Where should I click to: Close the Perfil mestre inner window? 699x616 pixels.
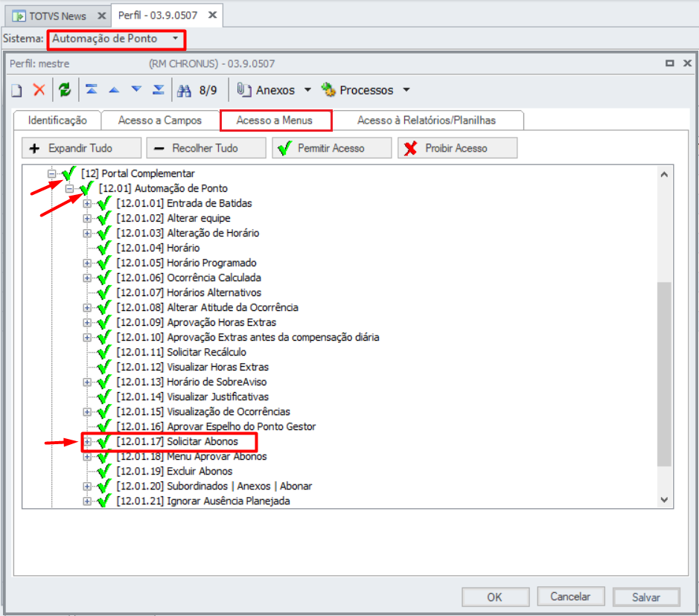point(687,63)
